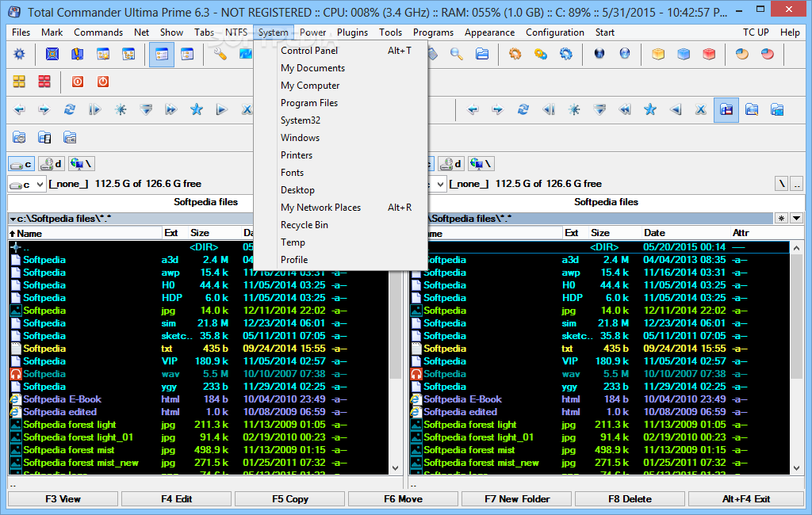Toggle the highlighted list view icon

tap(162, 55)
